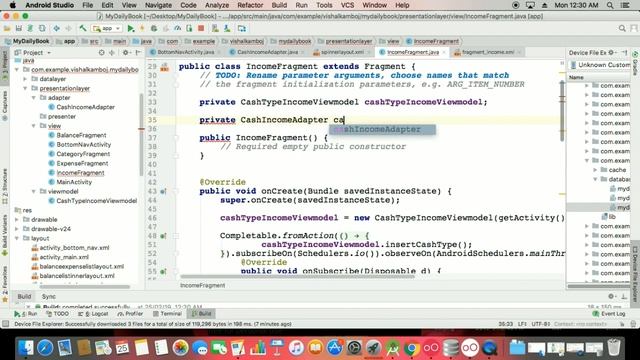Hide the Project panel with hide icon
Screen dimensions: 640x360
pyautogui.click(x=138, y=53)
